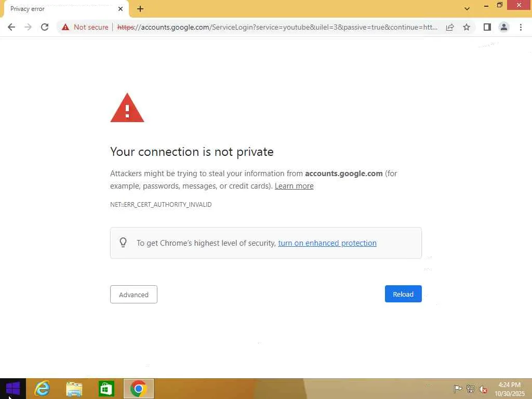The width and height of the screenshot is (532, 399).
Task: Reload page with toolbar refresh icon
Action: click(45, 27)
